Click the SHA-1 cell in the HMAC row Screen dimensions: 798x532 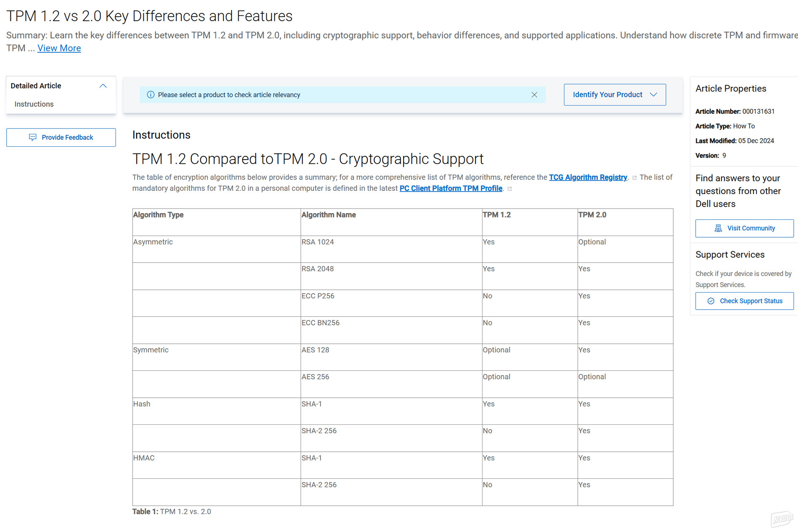(391, 465)
